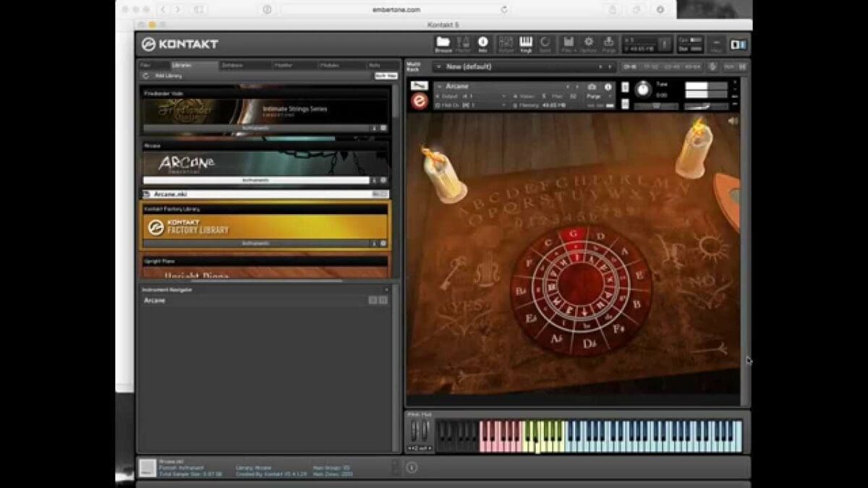
Task: Click the speaker icon over Ouija board
Action: pos(733,121)
